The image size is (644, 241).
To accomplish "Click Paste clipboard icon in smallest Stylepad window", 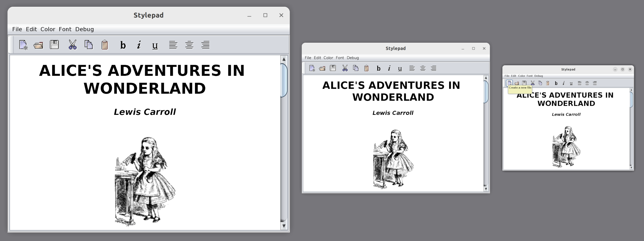I will pyautogui.click(x=547, y=83).
